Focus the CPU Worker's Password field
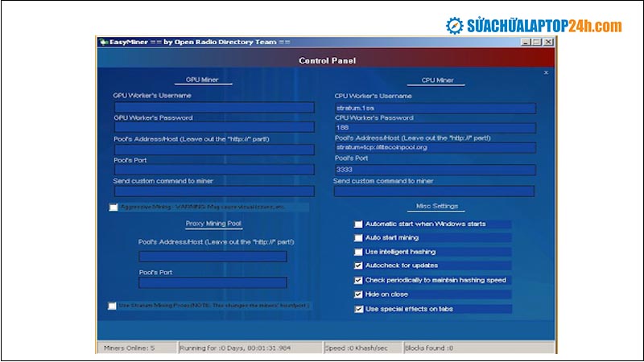644x362 pixels. [x=435, y=128]
